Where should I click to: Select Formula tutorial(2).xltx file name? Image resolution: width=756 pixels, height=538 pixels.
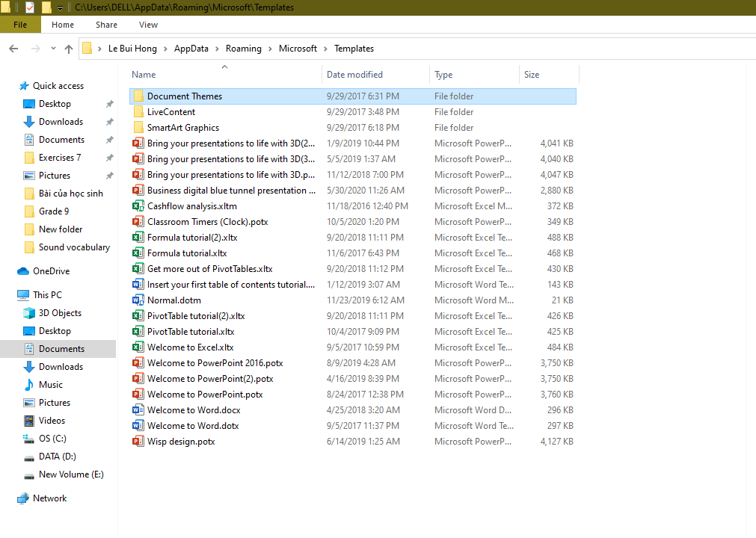pyautogui.click(x=192, y=238)
